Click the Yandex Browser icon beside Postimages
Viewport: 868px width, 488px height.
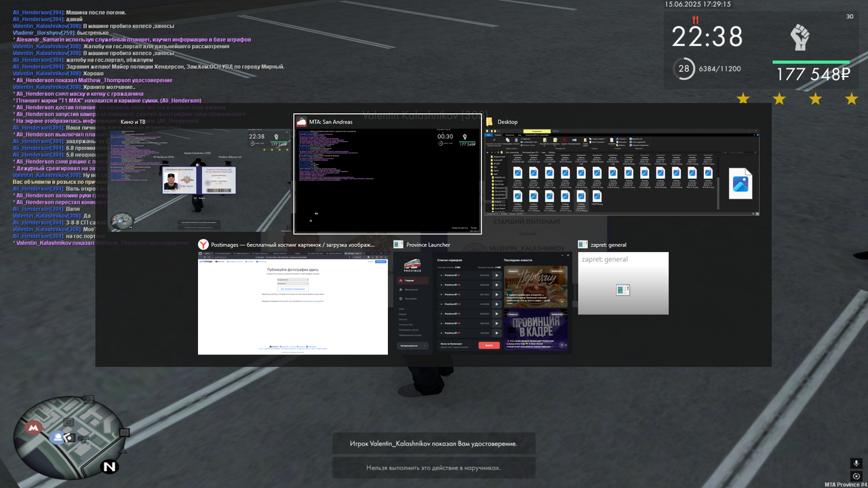click(x=203, y=245)
